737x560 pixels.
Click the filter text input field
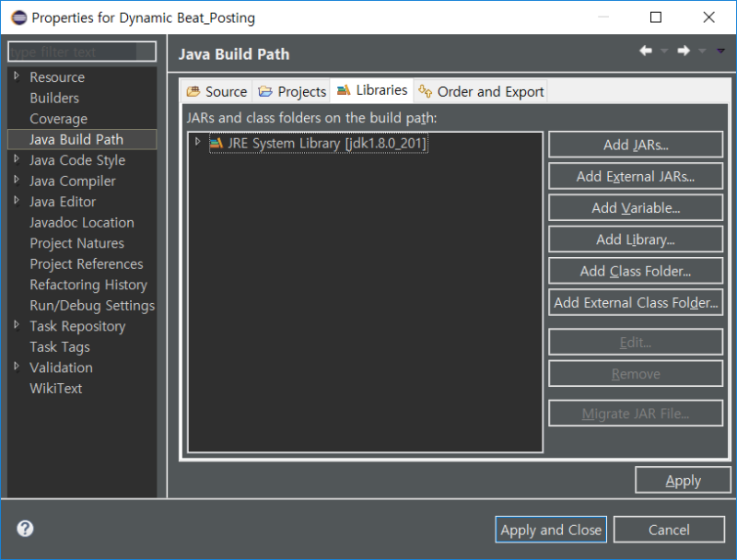pos(82,52)
